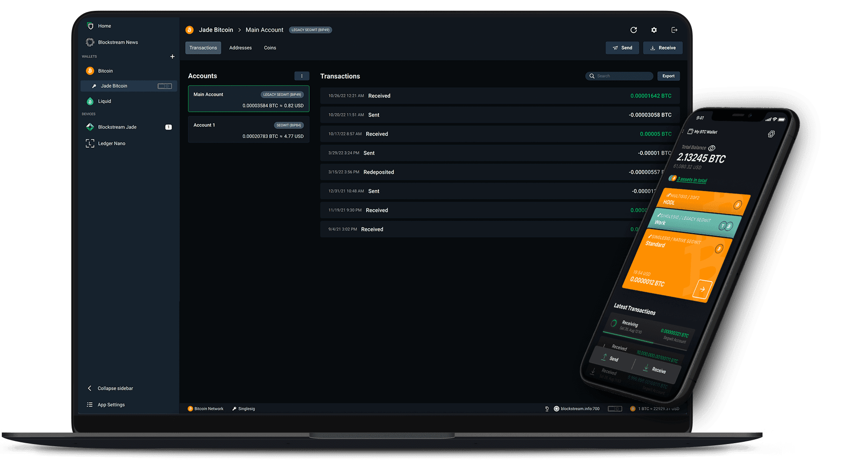The image size is (868, 464).
Task: Switch to the Transactions tab
Action: point(203,48)
